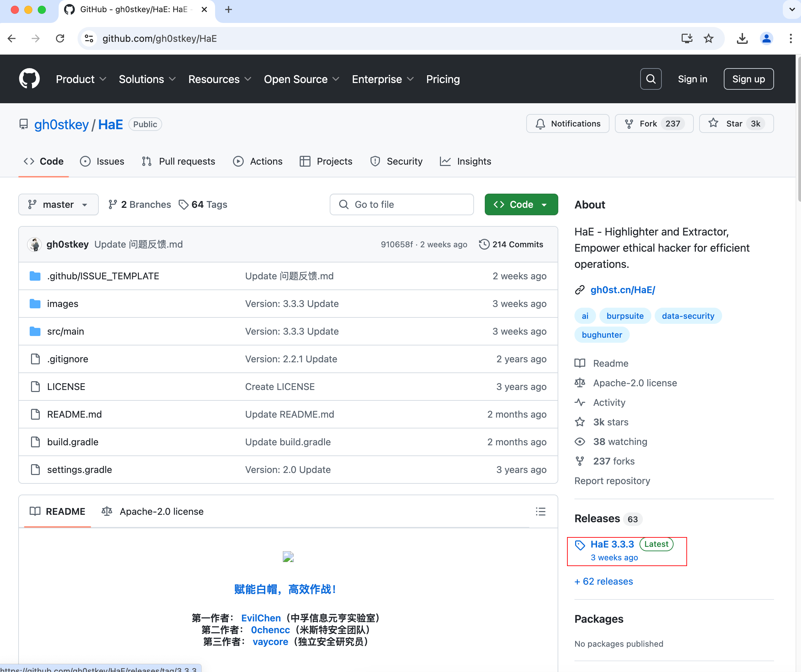Image resolution: width=801 pixels, height=672 pixels.
Task: Click the Sign up button
Action: 748,79
